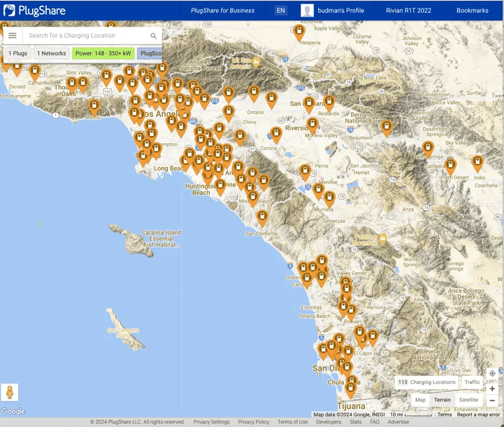This screenshot has height=427, width=504.
Task: Open Bookmarks
Action: [x=472, y=10]
